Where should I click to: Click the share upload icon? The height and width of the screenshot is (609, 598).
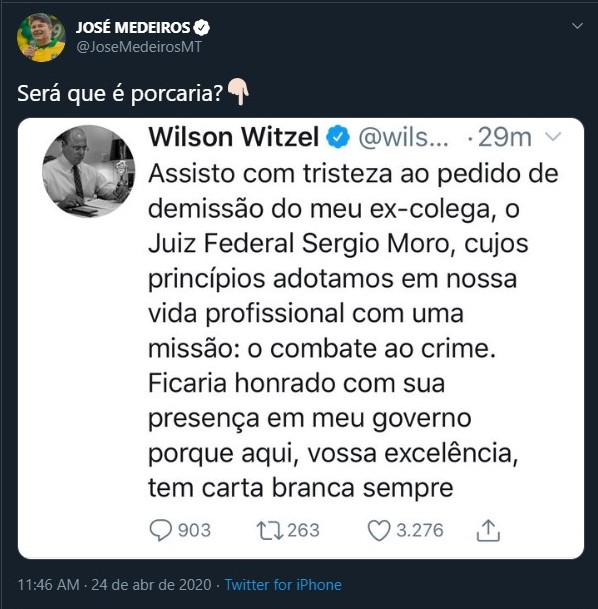(x=488, y=530)
